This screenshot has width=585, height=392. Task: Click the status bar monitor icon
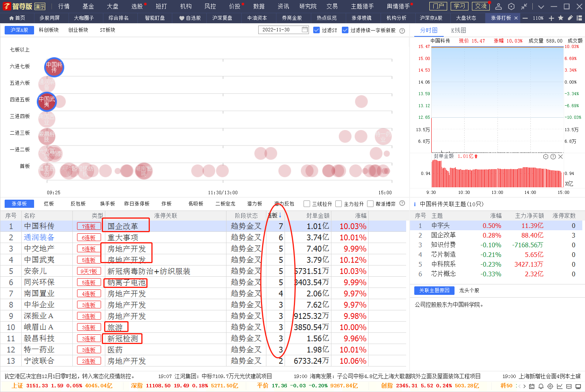tap(578, 386)
